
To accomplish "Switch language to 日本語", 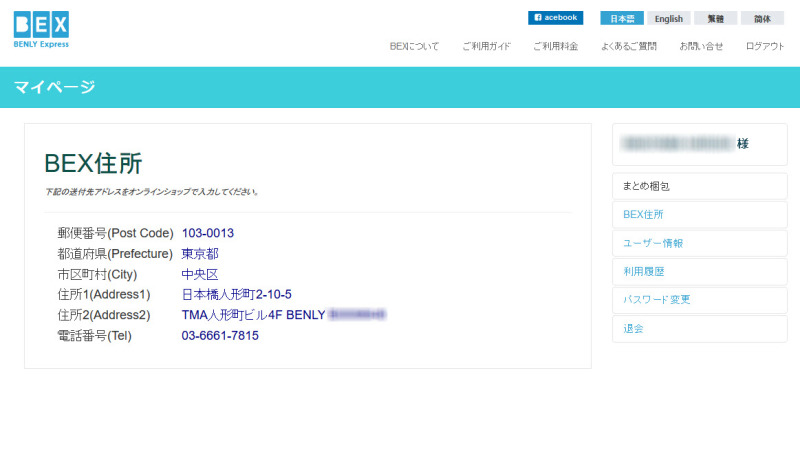I will 621,18.
